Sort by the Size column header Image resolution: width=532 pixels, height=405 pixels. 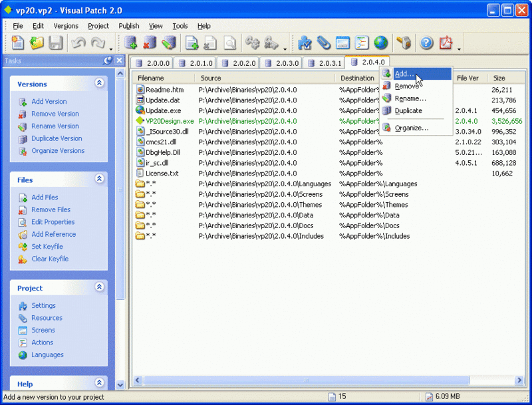coord(506,78)
